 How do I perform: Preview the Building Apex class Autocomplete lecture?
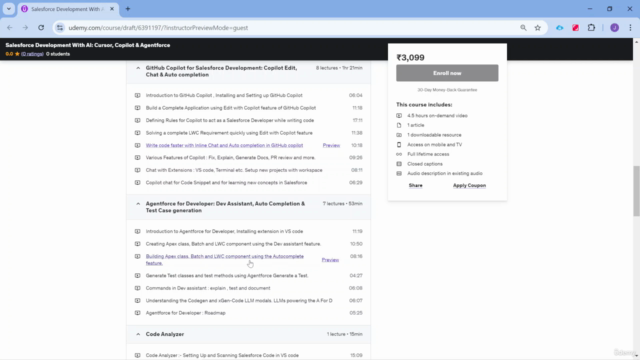pos(330,260)
